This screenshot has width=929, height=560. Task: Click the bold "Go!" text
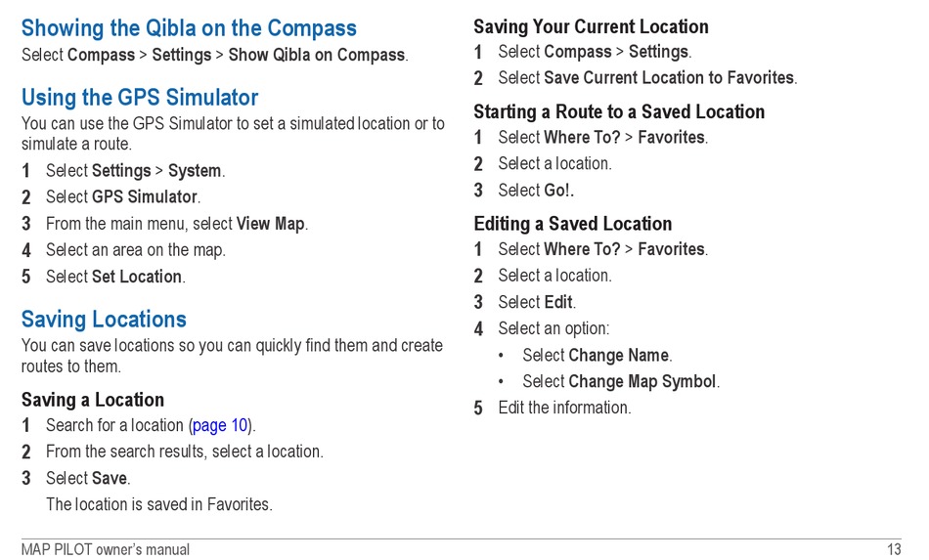(558, 191)
